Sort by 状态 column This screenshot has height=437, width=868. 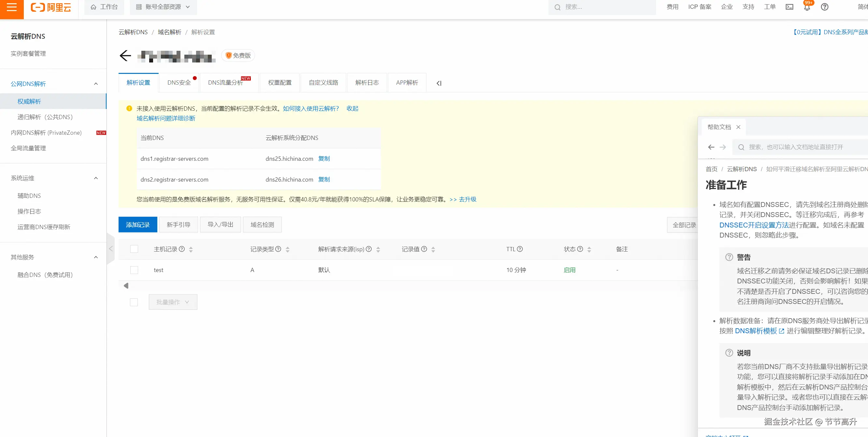589,250
